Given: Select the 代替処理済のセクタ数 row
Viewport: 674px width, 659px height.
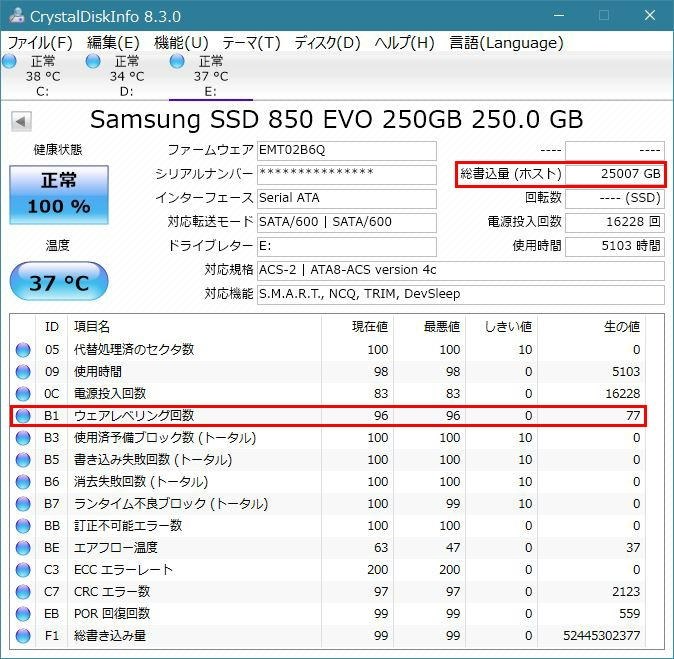Looking at the screenshot, I should point(328,350).
